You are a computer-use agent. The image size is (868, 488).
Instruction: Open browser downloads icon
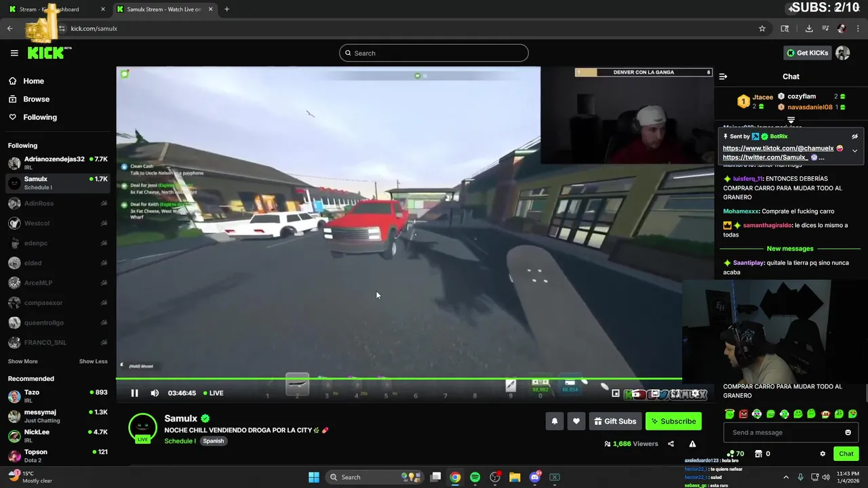click(x=809, y=28)
